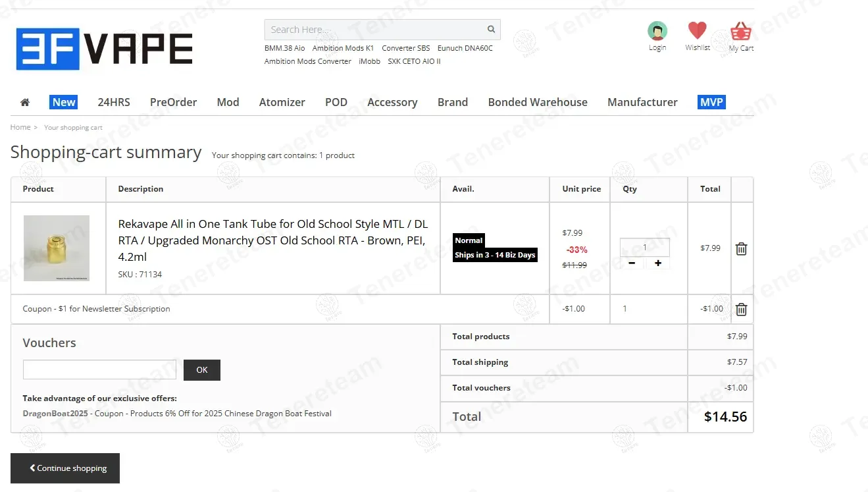Click the Eunuch DNA60C suggestion
The image size is (868, 492).
465,48
